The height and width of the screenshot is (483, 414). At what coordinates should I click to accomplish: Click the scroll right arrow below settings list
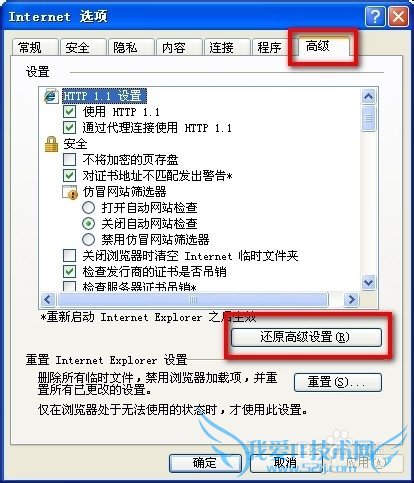(x=351, y=299)
